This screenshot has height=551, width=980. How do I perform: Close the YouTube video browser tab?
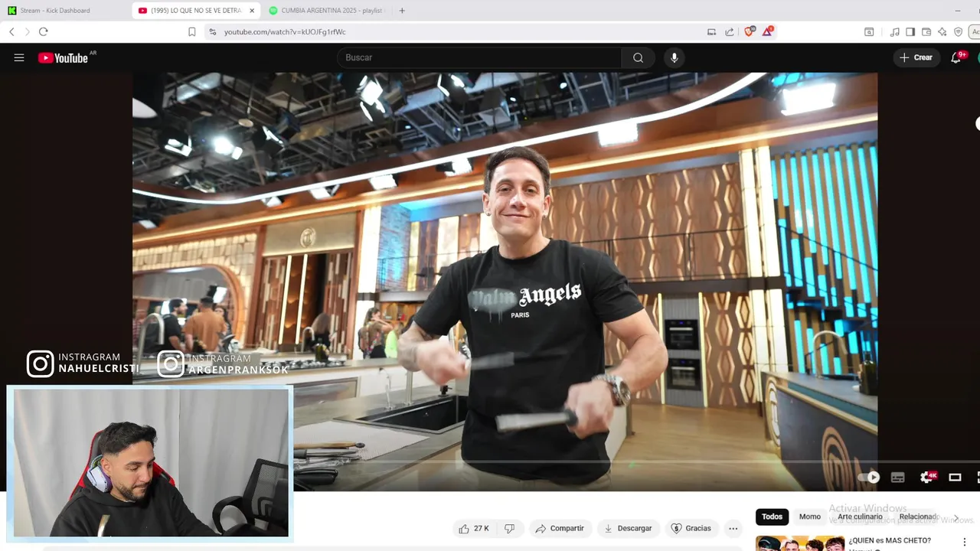252,11
